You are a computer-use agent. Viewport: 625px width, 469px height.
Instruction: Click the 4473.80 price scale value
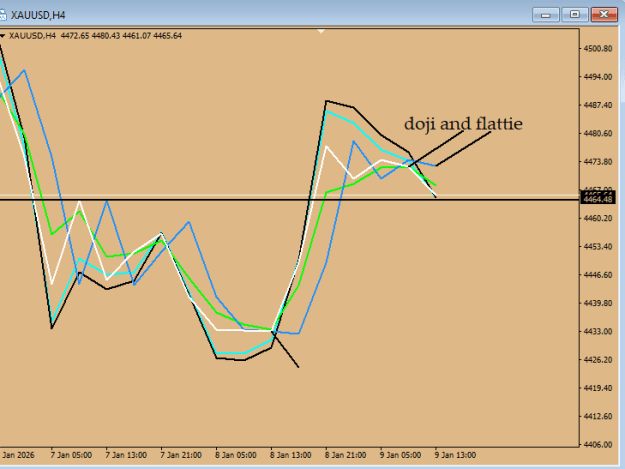(598, 162)
